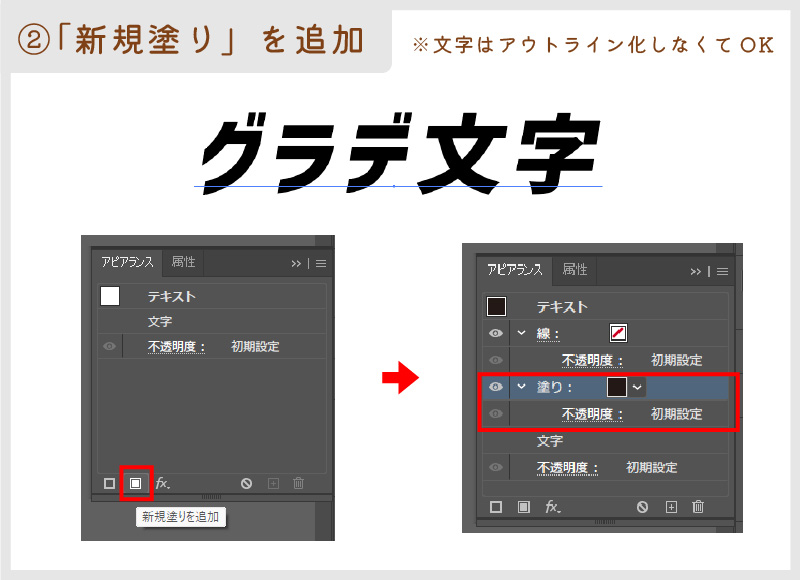Viewport: 800px width, 580px height.
Task: Collapse the 塗り fill row chevron
Action: (521, 386)
